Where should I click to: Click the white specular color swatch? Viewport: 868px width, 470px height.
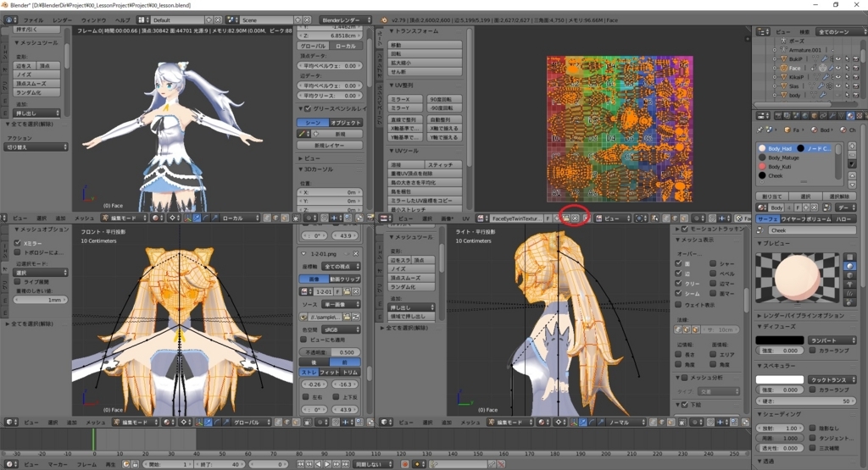[x=780, y=380]
